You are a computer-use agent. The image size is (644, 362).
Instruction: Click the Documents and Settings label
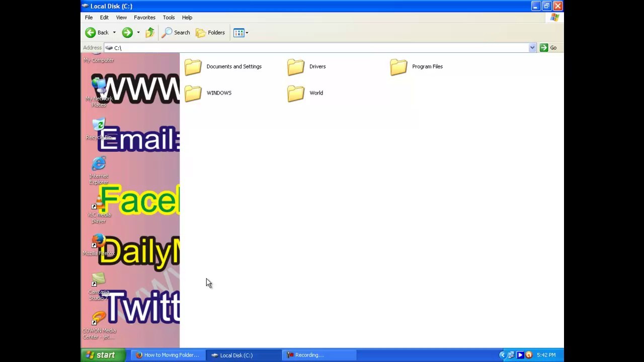[x=234, y=66]
